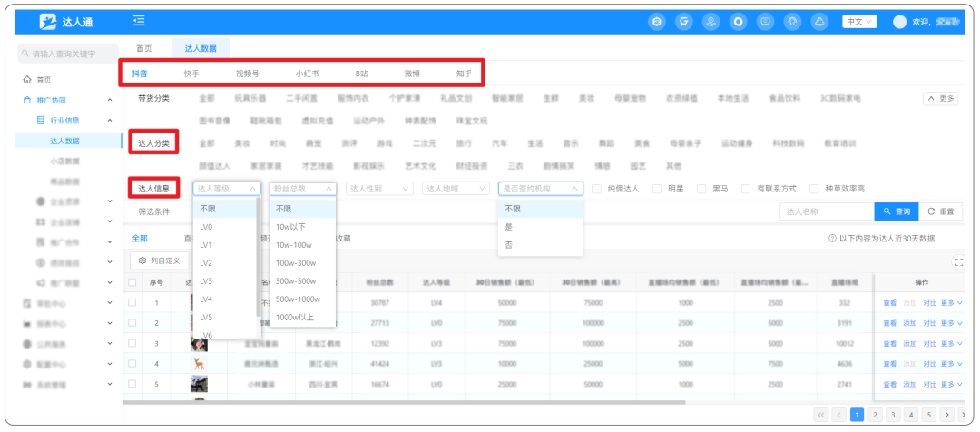Screen dimensions: 980x432
Task: Tick the checkbox for row 3
Action: click(x=132, y=343)
